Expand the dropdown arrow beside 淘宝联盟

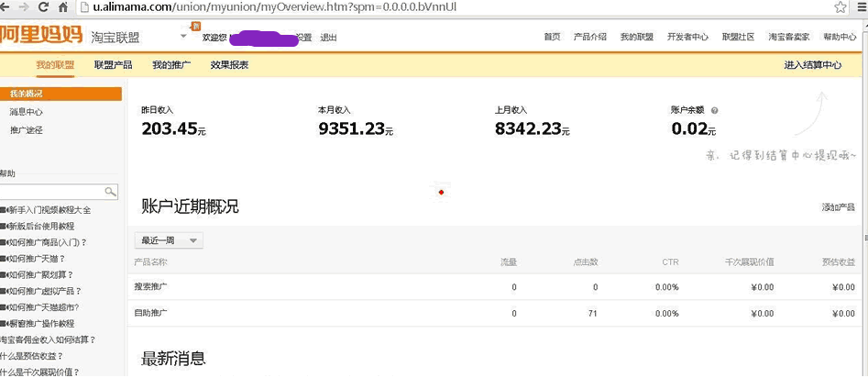[x=183, y=37]
